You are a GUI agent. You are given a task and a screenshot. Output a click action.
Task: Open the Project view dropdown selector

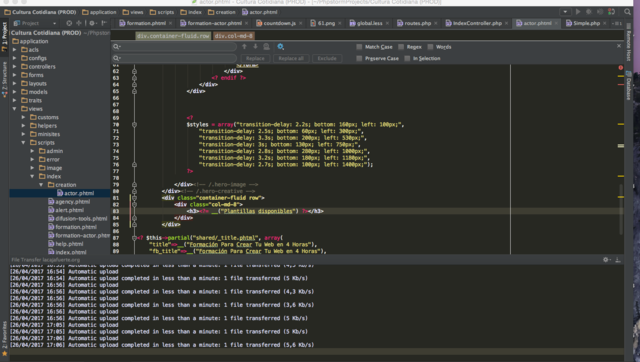[x=35, y=23]
